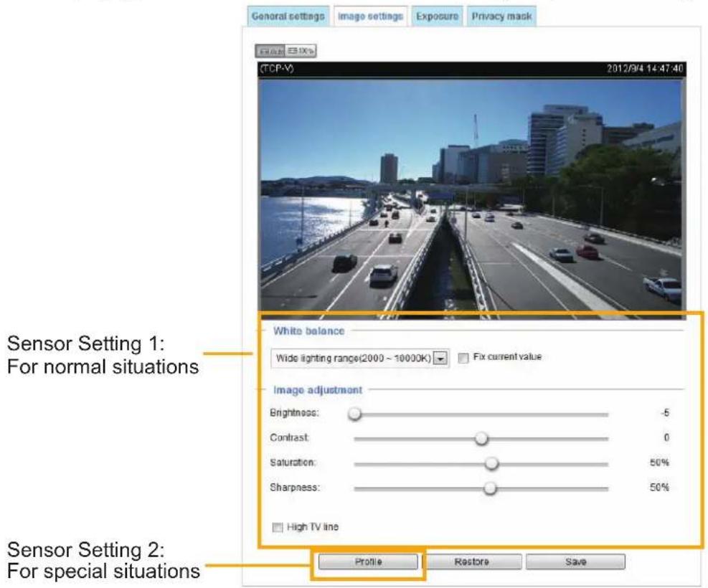
Task: Select the Privacy mask tab
Action: tap(501, 16)
